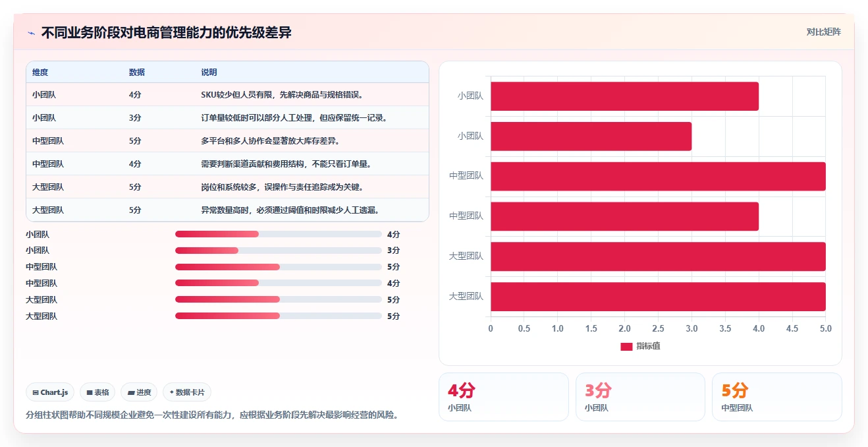Click the chart's 小团队 bar reaching 4.0
Screen dimensions: 868x447
[x=624, y=96]
